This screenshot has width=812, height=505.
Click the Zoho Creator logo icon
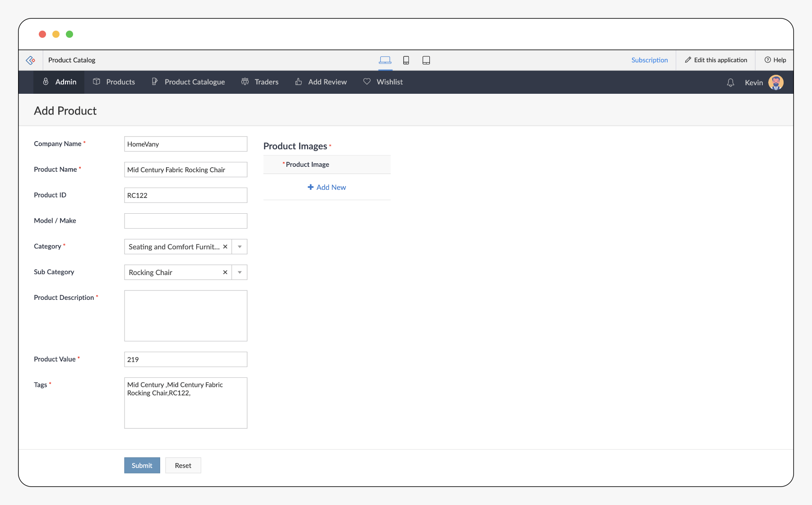[31, 60]
